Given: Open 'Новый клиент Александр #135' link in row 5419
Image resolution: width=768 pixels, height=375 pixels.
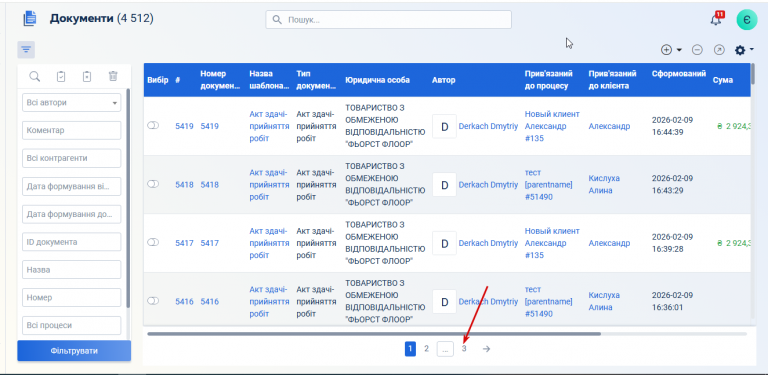Looking at the screenshot, I should point(552,126).
